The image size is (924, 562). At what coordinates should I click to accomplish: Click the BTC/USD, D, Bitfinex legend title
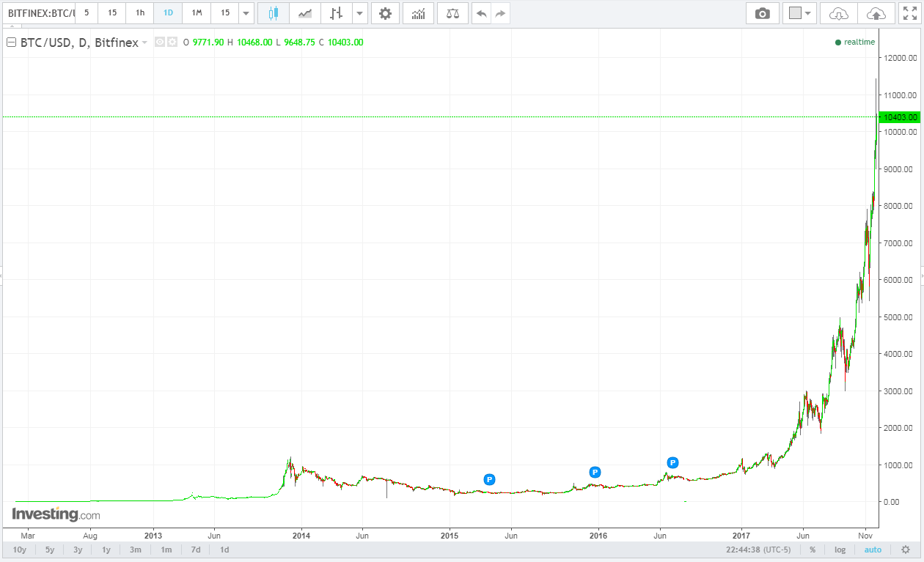(78, 42)
